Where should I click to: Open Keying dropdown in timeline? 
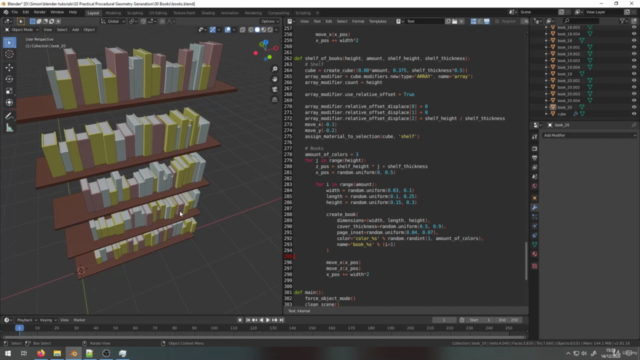[48, 320]
